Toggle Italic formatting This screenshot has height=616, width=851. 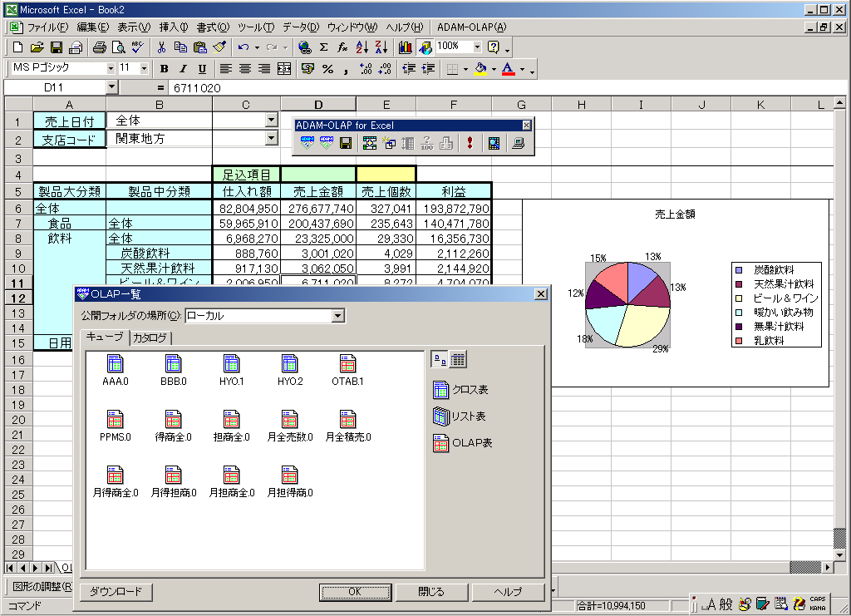click(x=183, y=68)
